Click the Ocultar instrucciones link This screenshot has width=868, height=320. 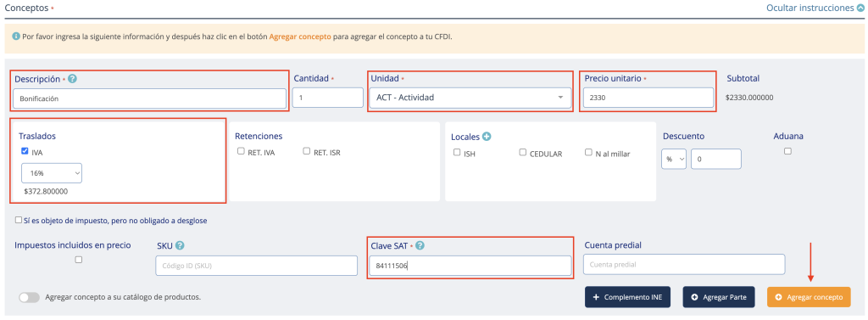(810, 8)
